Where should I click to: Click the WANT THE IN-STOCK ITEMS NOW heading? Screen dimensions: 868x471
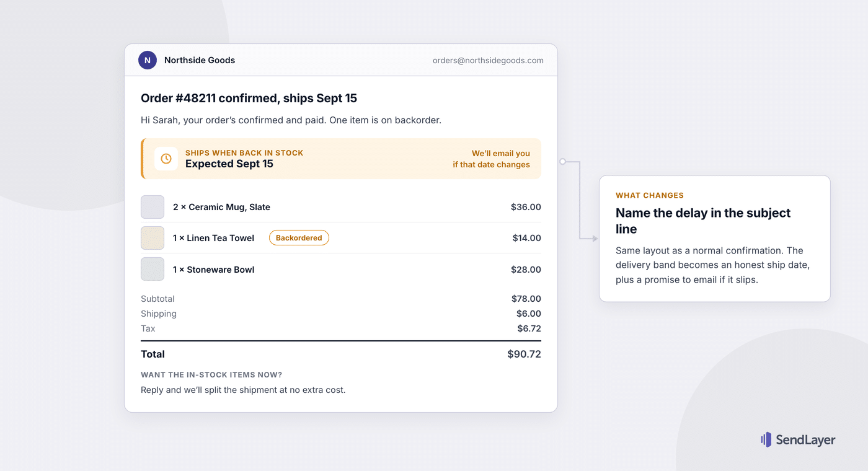(x=211, y=375)
